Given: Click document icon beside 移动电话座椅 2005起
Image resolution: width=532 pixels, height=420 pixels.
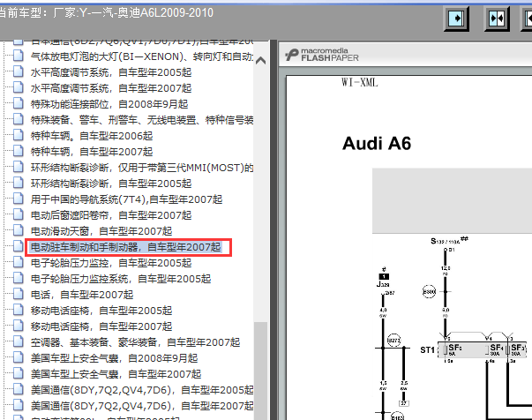Looking at the screenshot, I should (19, 310).
